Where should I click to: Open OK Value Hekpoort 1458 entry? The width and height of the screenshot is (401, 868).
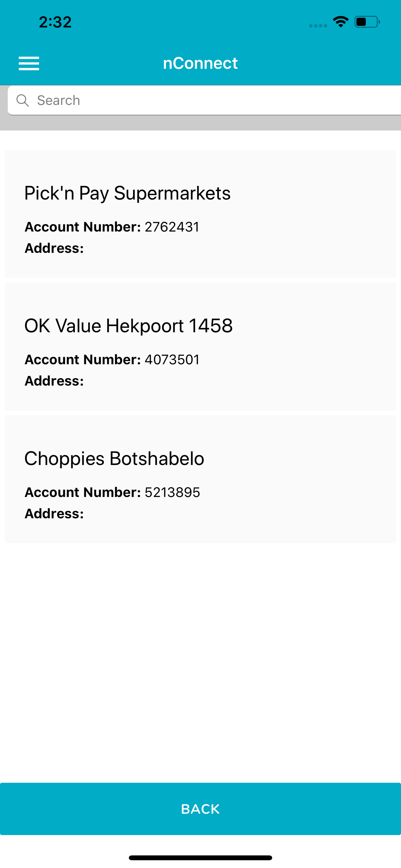(x=200, y=346)
